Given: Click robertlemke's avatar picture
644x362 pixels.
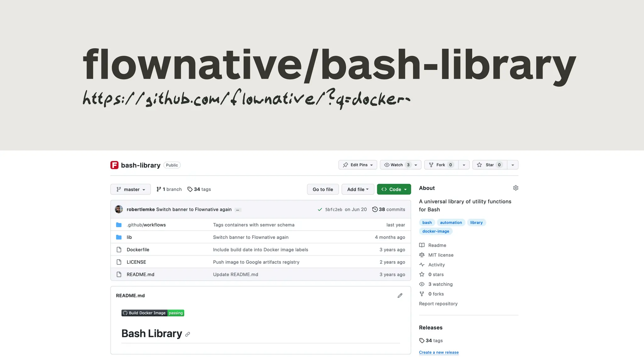Looking at the screenshot, I should tap(119, 209).
